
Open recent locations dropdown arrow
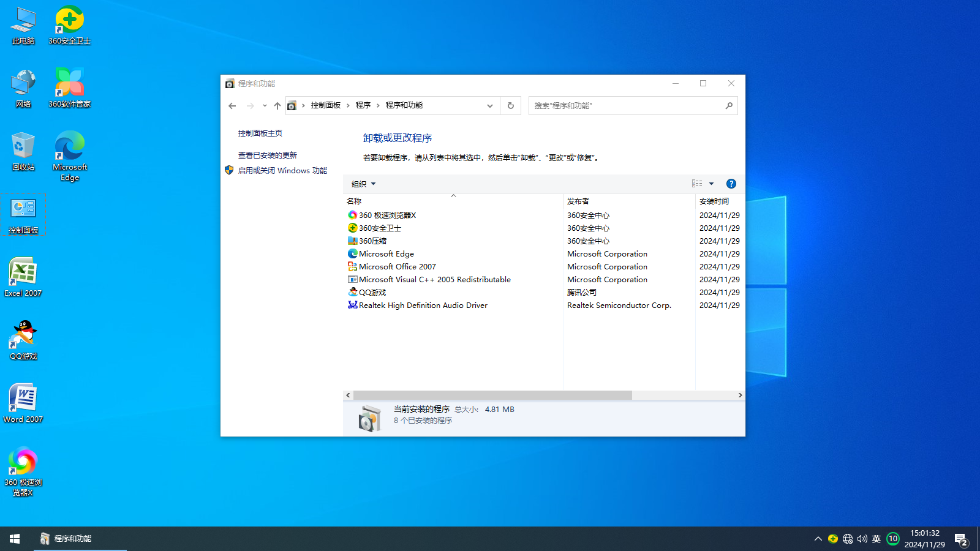coord(265,106)
